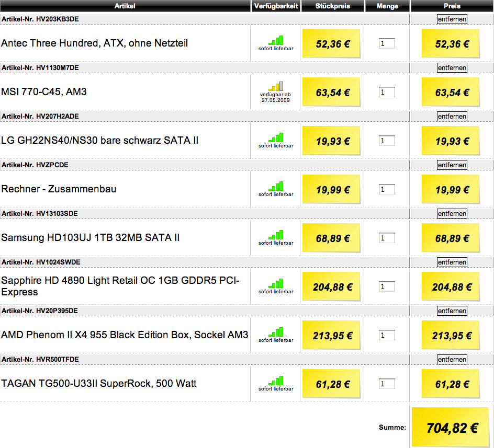Click the Artikel column header

pyautogui.click(x=125, y=6)
